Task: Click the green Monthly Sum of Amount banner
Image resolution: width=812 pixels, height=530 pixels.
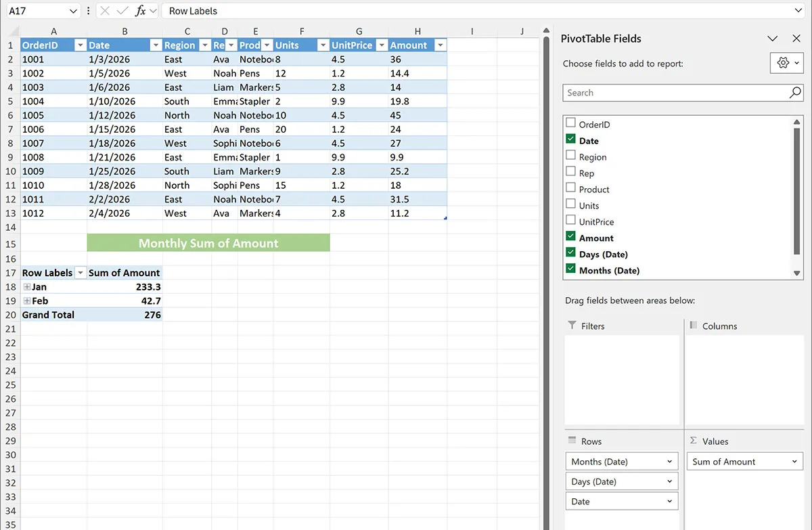Action: [208, 243]
